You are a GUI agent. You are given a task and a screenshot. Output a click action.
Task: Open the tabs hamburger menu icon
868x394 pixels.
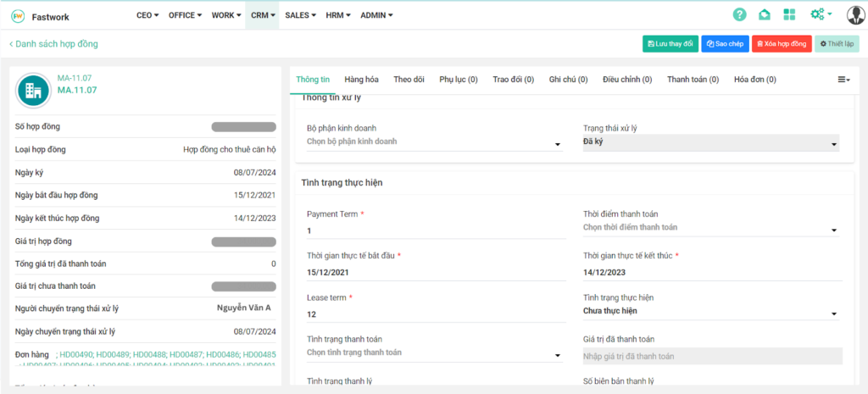pyautogui.click(x=843, y=80)
